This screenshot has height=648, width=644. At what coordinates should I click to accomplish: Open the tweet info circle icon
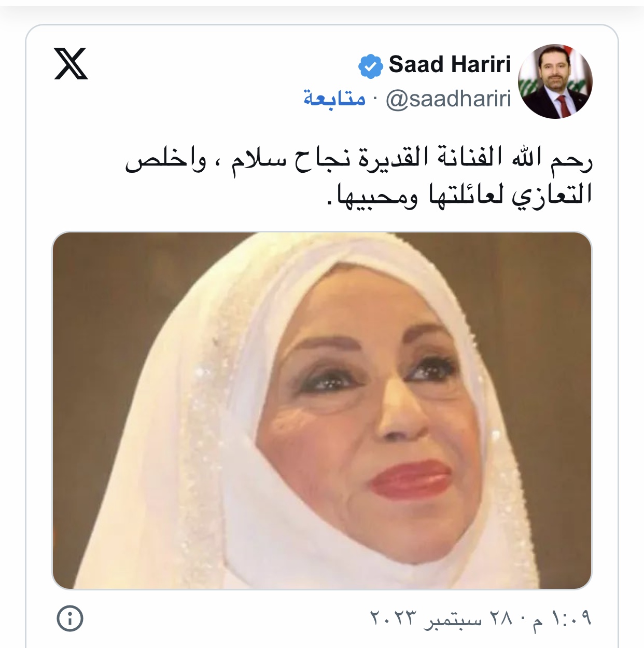[69, 618]
